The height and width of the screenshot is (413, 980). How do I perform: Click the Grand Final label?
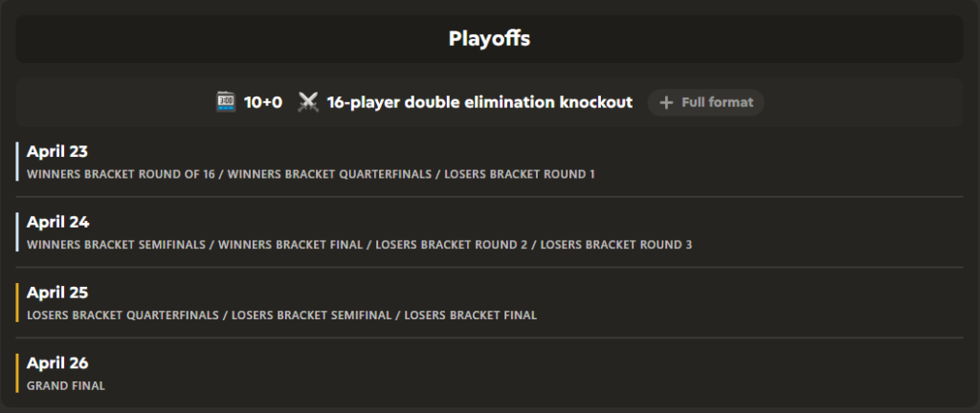point(66,386)
